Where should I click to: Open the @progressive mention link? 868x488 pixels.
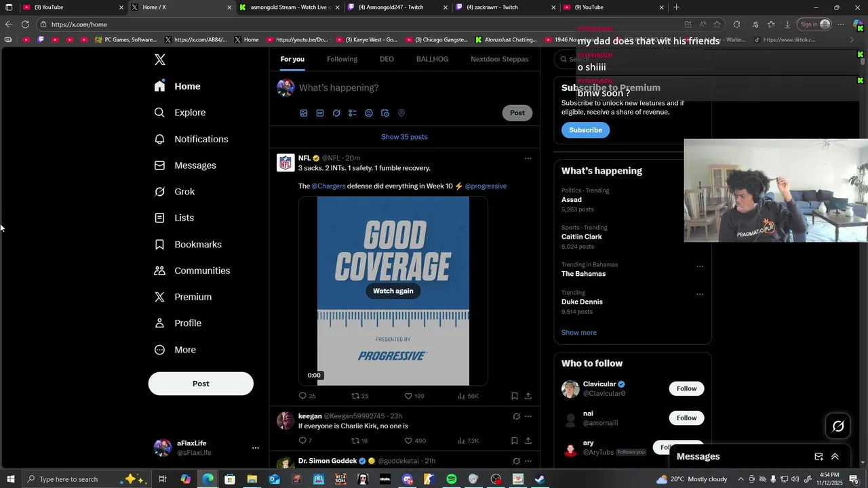486,186
